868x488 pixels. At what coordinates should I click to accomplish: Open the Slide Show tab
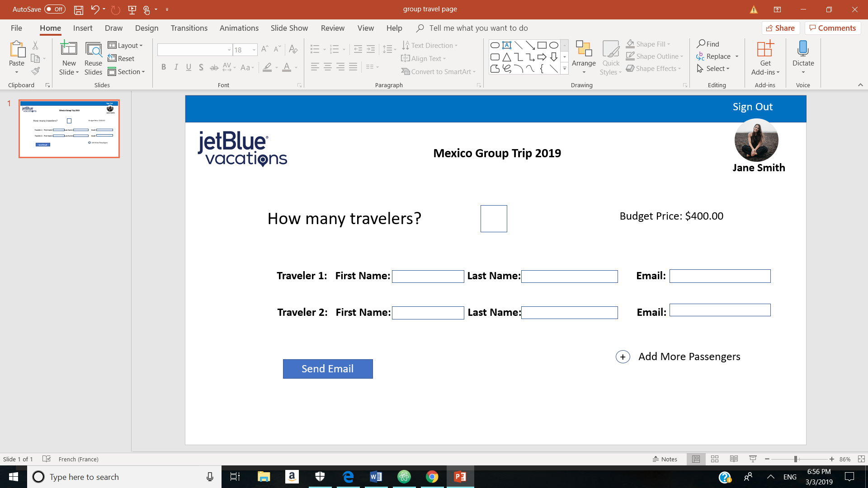(289, 28)
